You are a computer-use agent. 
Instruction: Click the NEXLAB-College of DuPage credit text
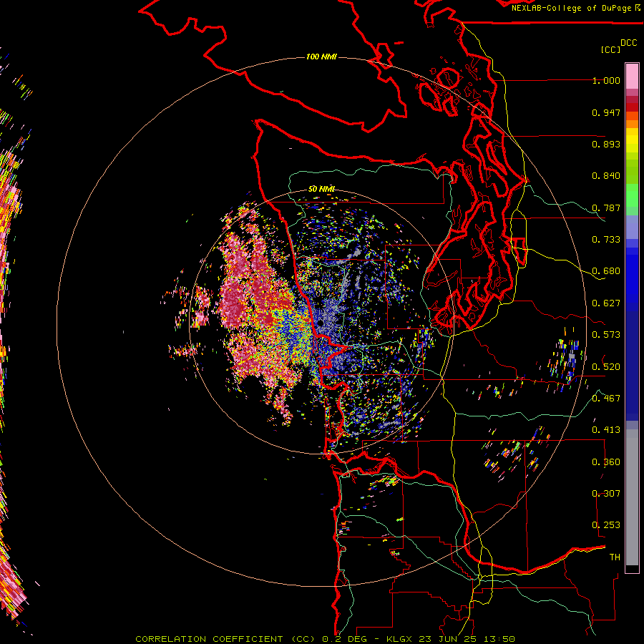(x=571, y=8)
